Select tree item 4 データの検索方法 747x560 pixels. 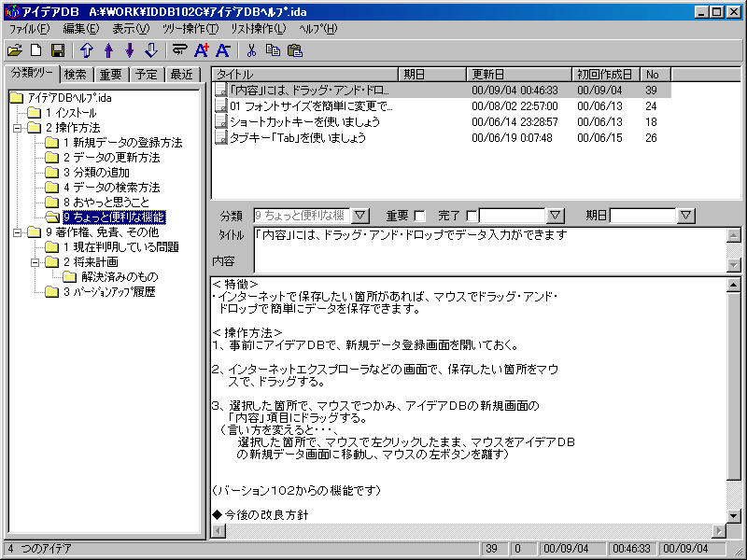(111, 188)
